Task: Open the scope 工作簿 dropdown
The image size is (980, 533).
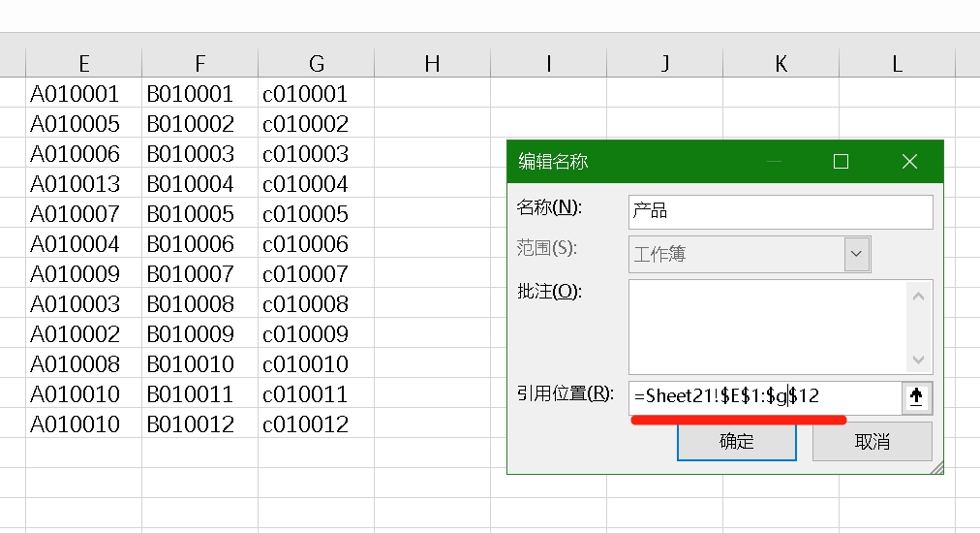Action: tap(857, 254)
